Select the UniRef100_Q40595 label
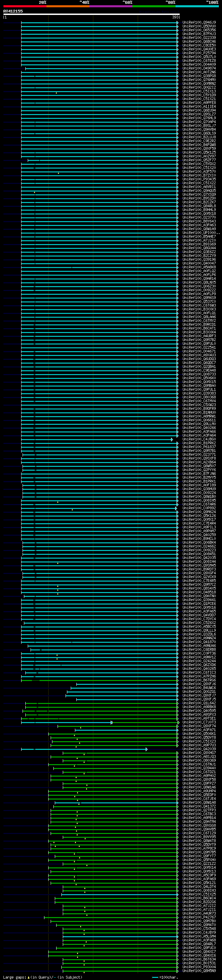 click(x=199, y=711)
